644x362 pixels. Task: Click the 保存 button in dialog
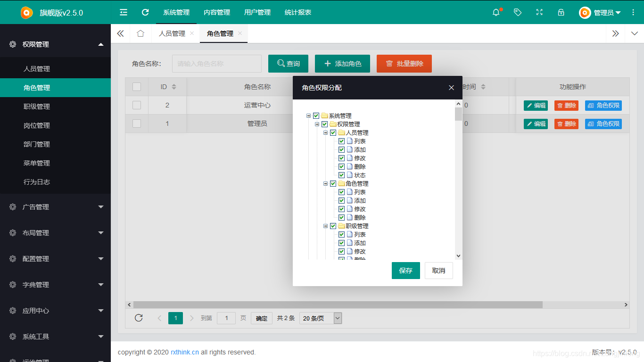(x=406, y=271)
